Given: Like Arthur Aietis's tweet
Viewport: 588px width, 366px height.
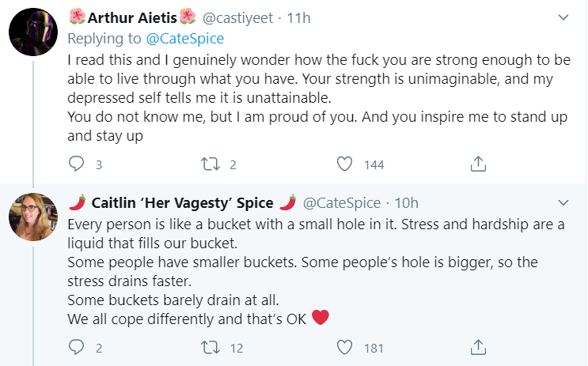Looking at the screenshot, I should [344, 164].
